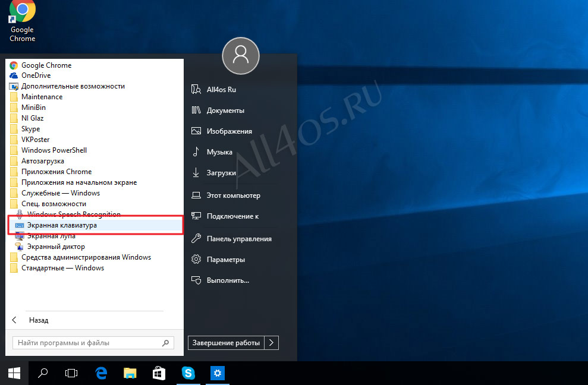Switch to Settings app on the taskbar
Screen dimensions: 588x385
point(218,373)
